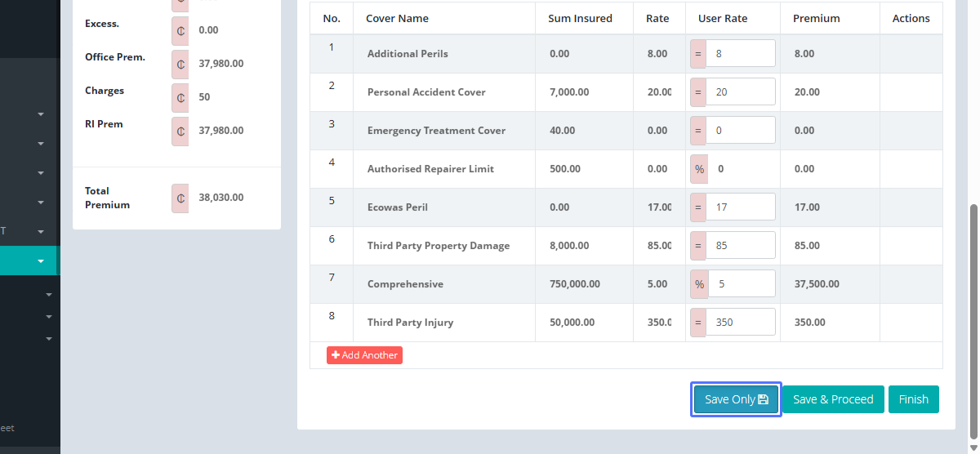Expand first sidebar submenu caret below teal item
Image resolution: width=980 pixels, height=454 pixels.
pyautogui.click(x=48, y=295)
